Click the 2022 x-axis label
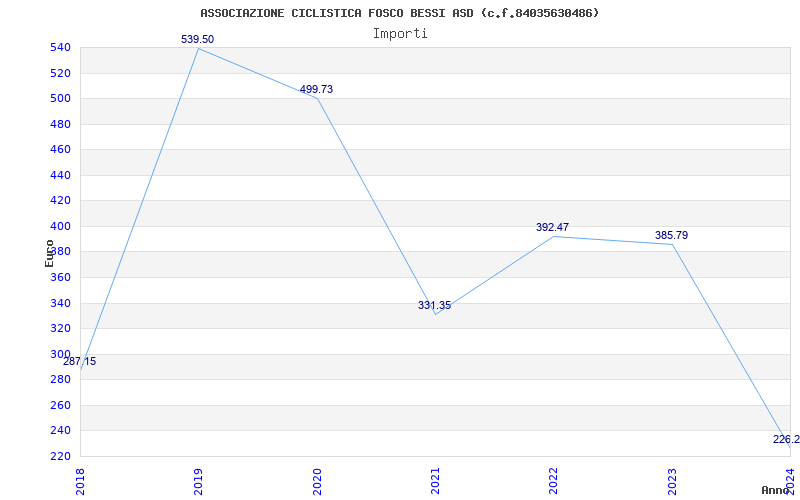 click(x=553, y=482)
